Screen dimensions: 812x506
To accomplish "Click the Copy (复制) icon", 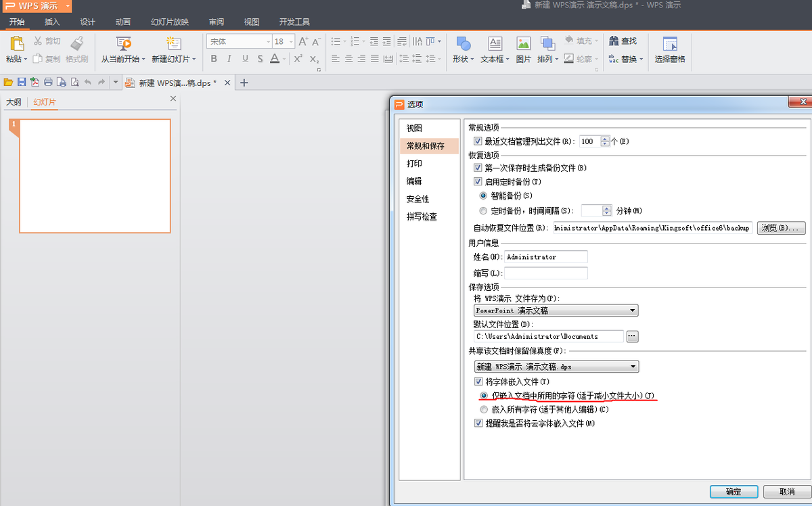I will pos(37,59).
